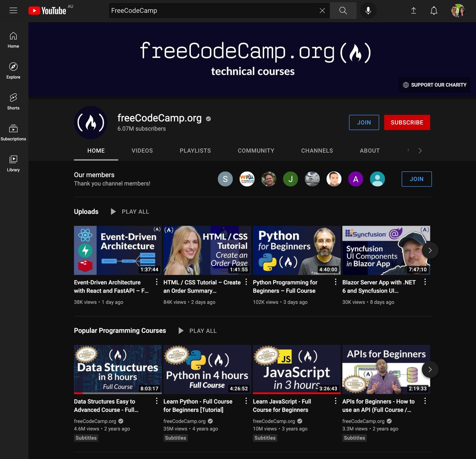Viewport: 476px width, 459px height.
Task: Open the three-dot menu on Data Structures course
Action: click(x=156, y=401)
